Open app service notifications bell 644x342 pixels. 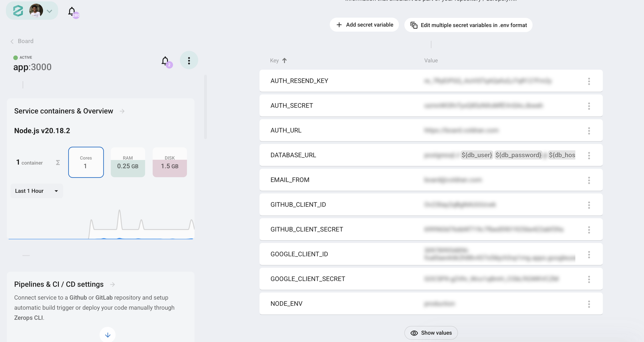pyautogui.click(x=165, y=61)
